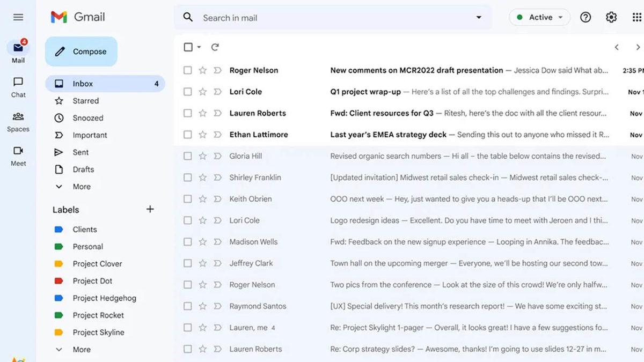This screenshot has height=362, width=644.
Task: Open the Help menu icon
Action: click(x=586, y=17)
